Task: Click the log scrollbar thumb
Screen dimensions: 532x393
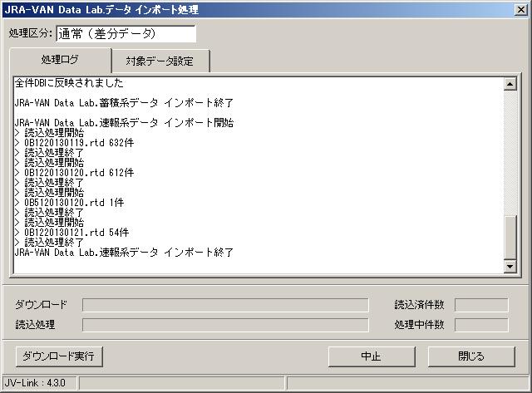Action: pos(510,238)
